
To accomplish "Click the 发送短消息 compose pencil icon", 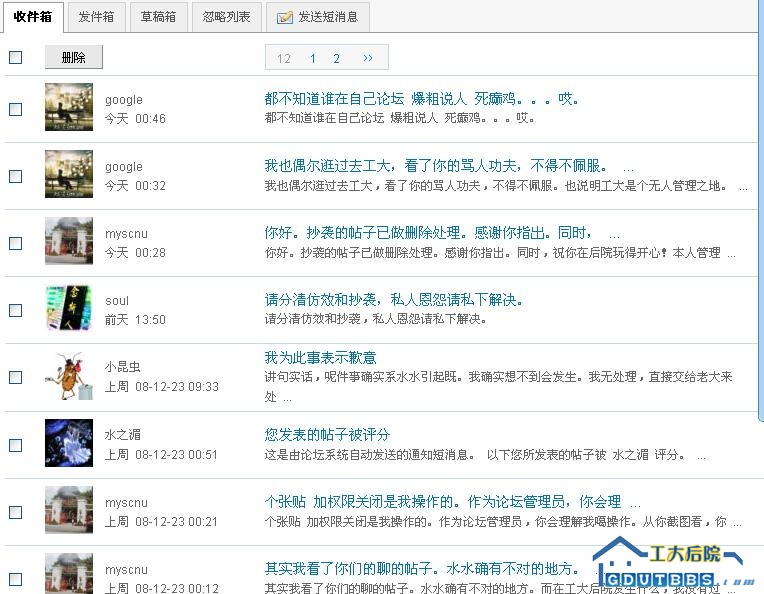I will [285, 18].
